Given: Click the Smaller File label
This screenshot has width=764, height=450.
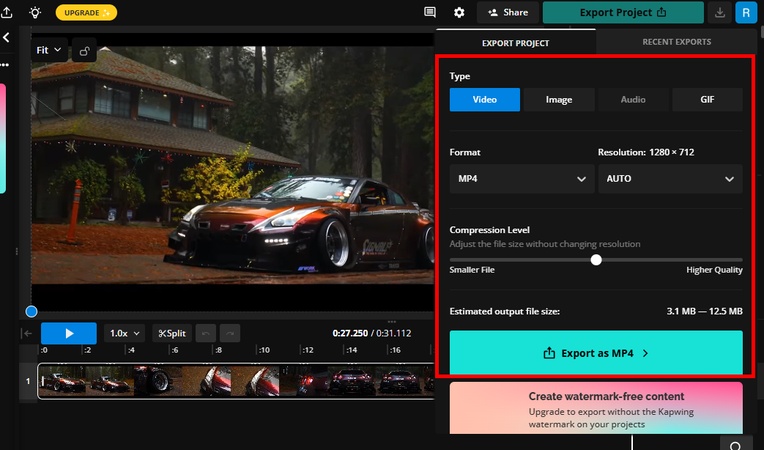Looking at the screenshot, I should 472,270.
